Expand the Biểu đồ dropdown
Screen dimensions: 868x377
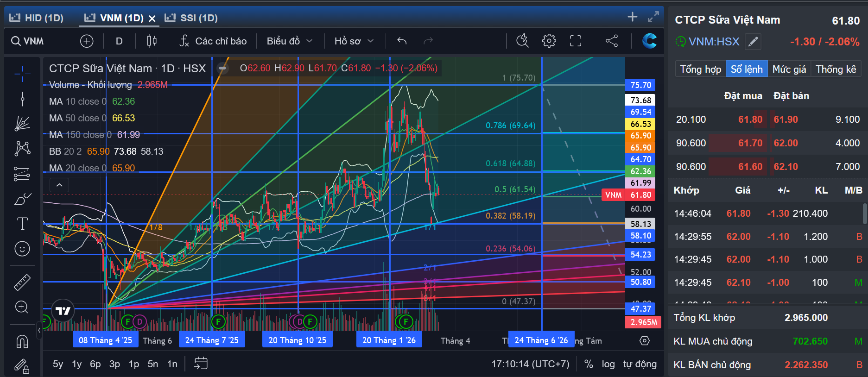point(290,41)
